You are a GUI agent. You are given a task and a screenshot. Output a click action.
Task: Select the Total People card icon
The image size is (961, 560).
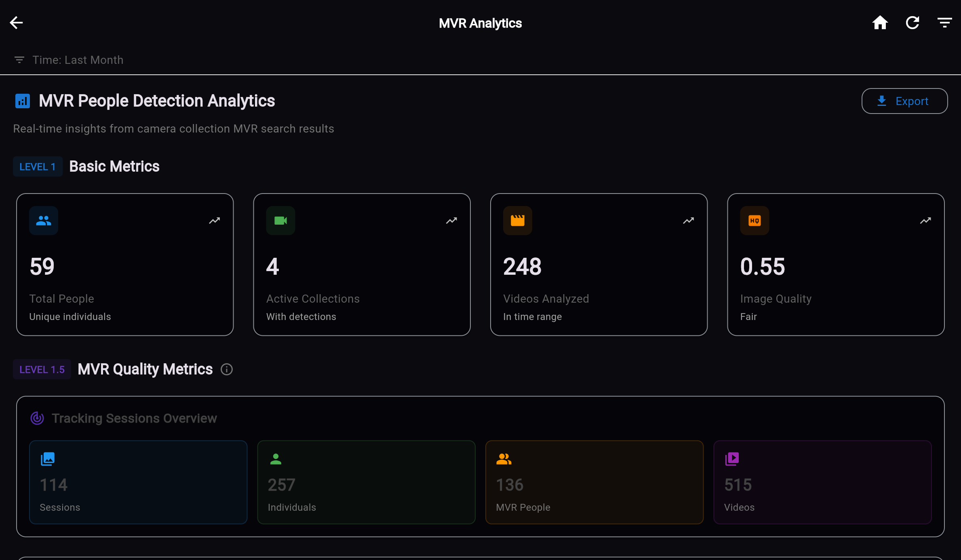point(43,220)
